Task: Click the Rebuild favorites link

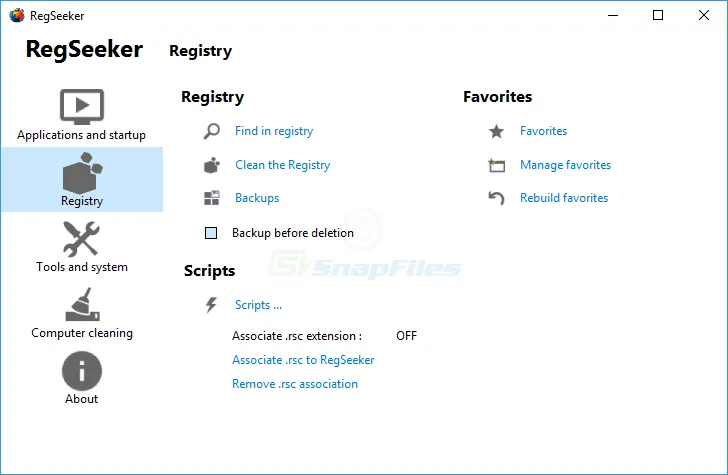Action: [564, 198]
